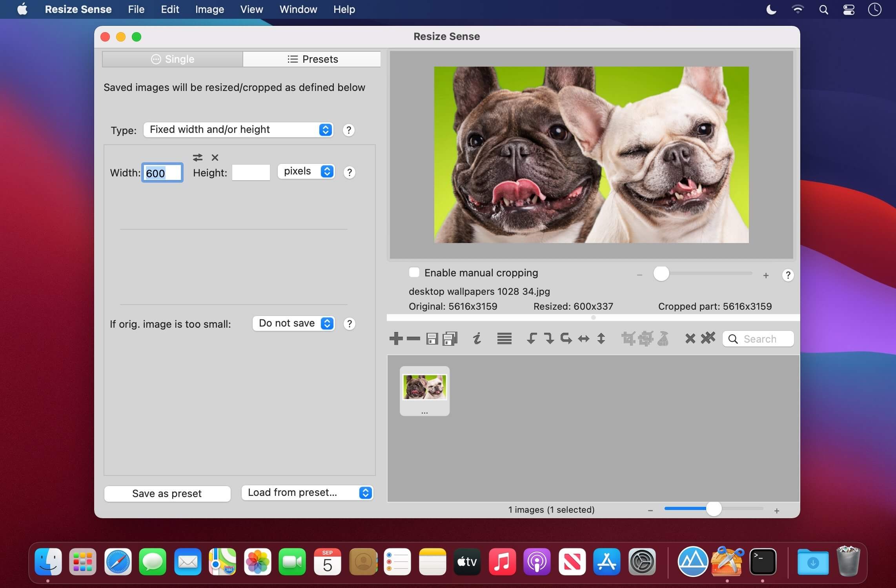
Task: Switch to the Single mode tab
Action: (173, 59)
